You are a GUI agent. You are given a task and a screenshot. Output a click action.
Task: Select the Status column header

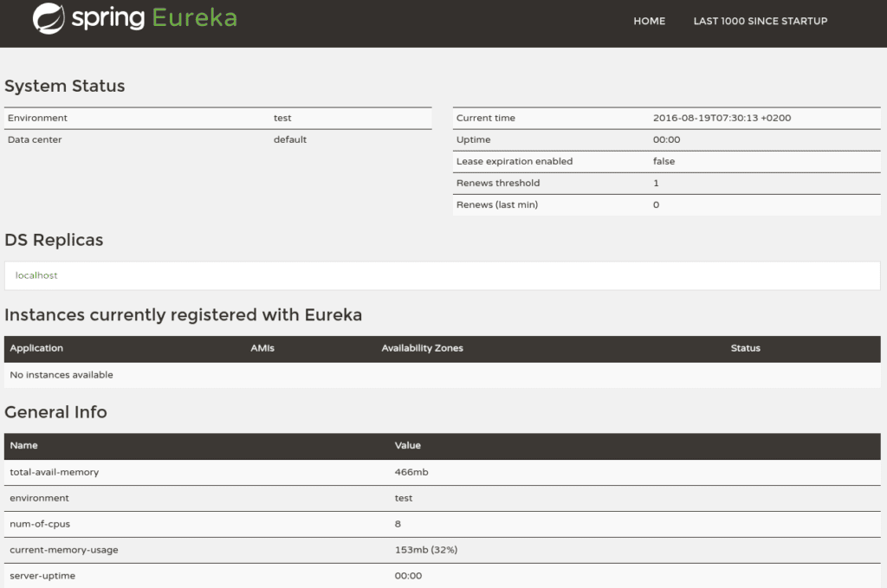coord(745,348)
